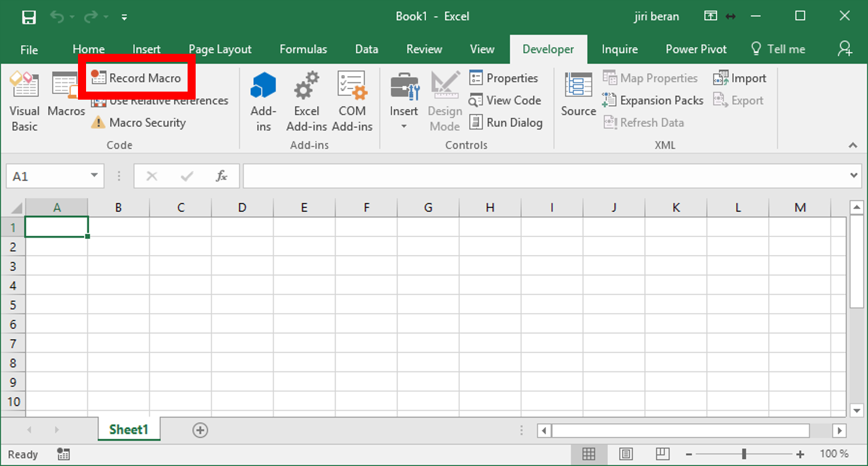Image resolution: width=868 pixels, height=466 pixels.
Task: Switch to Page Break Preview
Action: pyautogui.click(x=663, y=454)
